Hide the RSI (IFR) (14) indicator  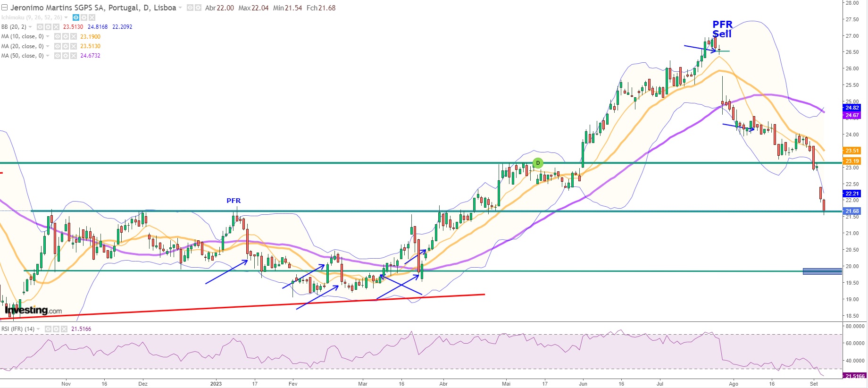[x=48, y=329]
